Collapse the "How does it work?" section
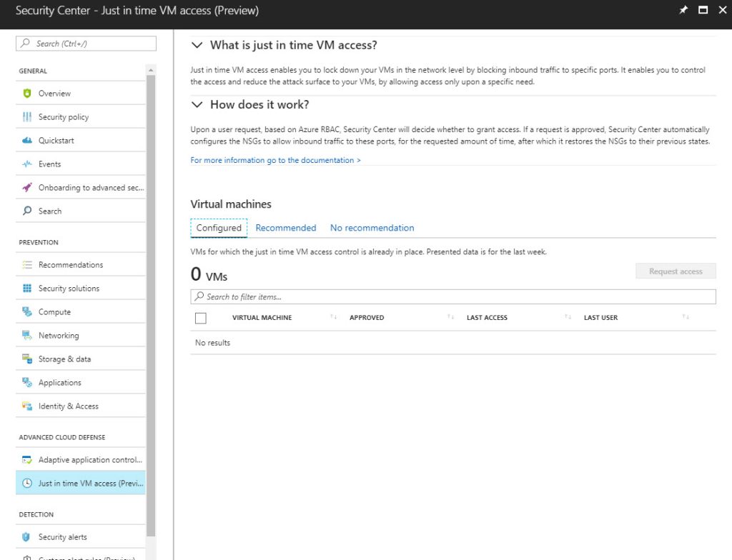Viewport: 732px width, 560px height. (x=197, y=105)
